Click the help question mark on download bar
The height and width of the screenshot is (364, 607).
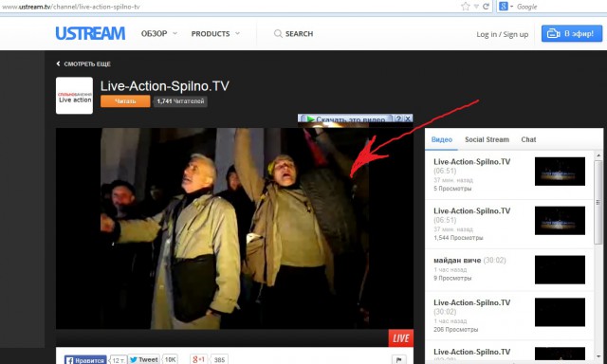pos(398,118)
